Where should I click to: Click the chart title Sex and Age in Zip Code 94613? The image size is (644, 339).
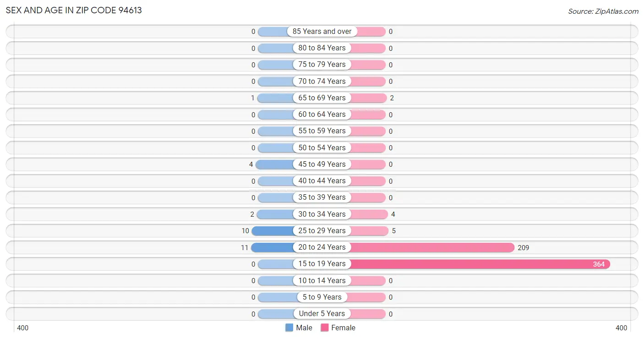tap(74, 10)
